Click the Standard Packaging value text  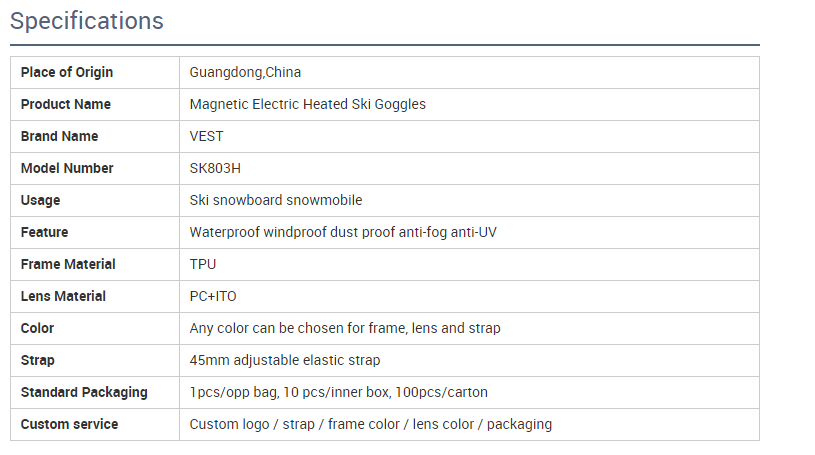point(339,392)
